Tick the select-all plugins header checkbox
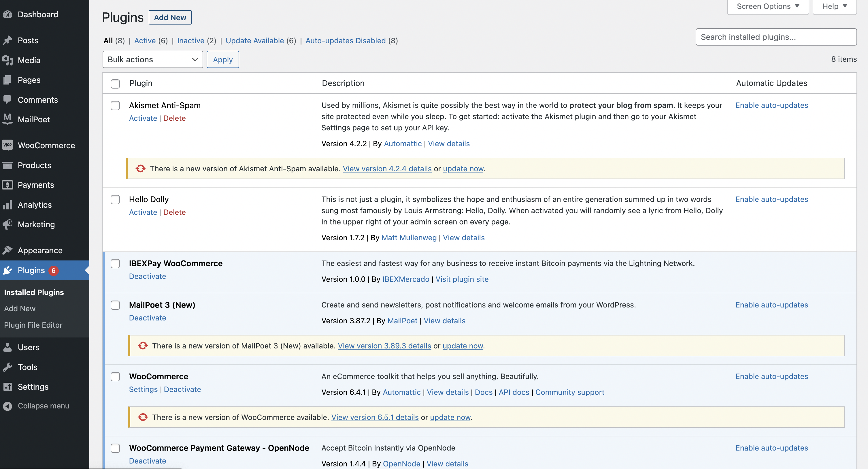Screen dimensions: 868x469 (x=115, y=84)
